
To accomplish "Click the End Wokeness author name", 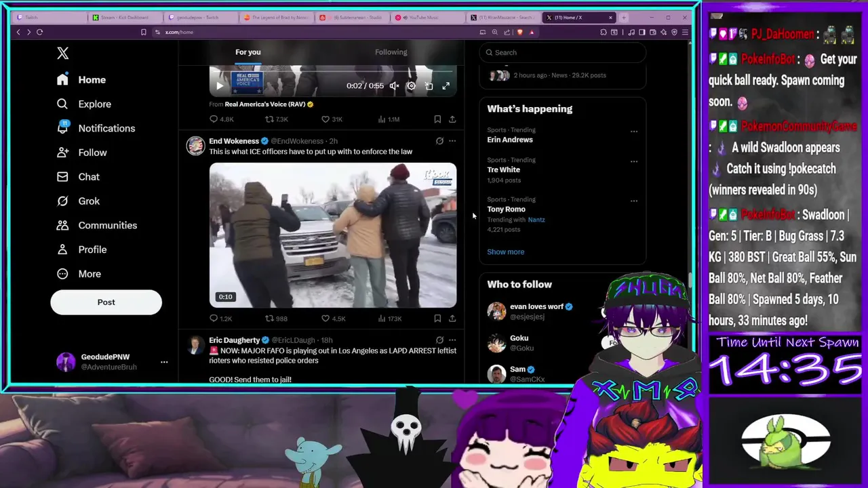I will coord(234,141).
